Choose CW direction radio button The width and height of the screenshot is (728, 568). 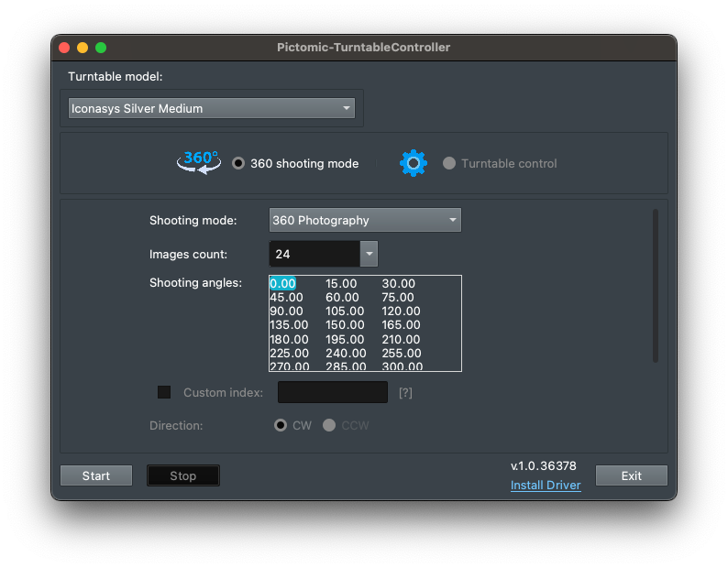(281, 426)
